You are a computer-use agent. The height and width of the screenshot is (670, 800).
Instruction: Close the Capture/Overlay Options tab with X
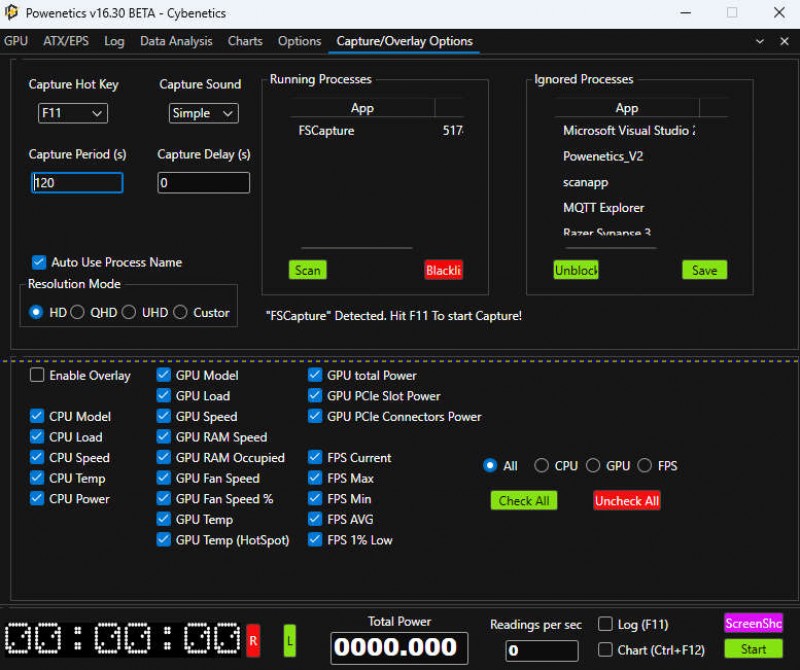click(785, 41)
